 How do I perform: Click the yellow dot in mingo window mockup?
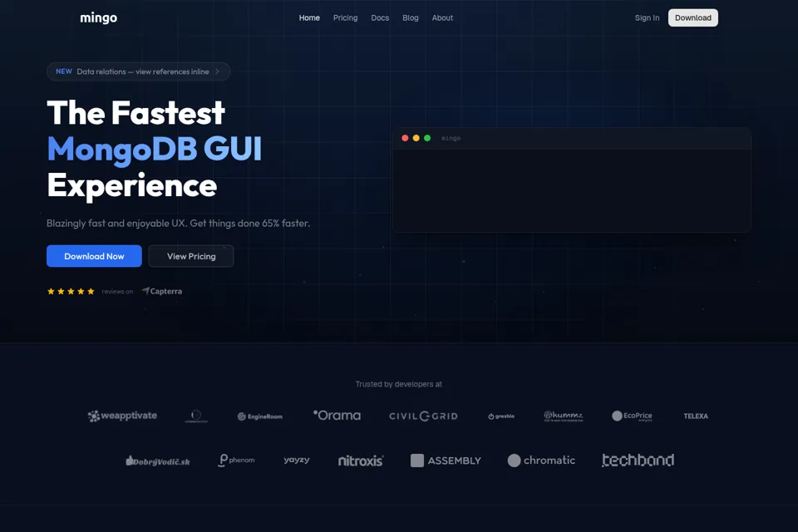[x=416, y=138]
